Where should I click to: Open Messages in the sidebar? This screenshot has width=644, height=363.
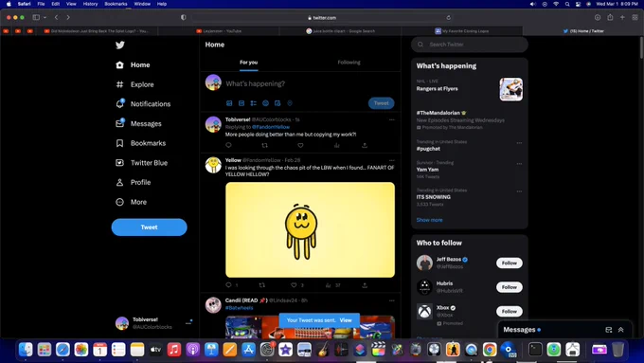coord(138,123)
